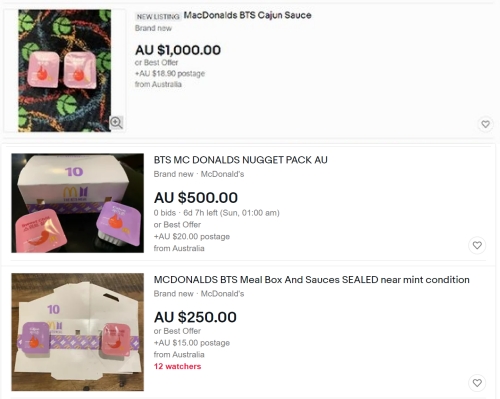Viewport: 500px width, 399px height.
Task: Open the nugget box with sauces thumbnail
Action: pos(78,203)
